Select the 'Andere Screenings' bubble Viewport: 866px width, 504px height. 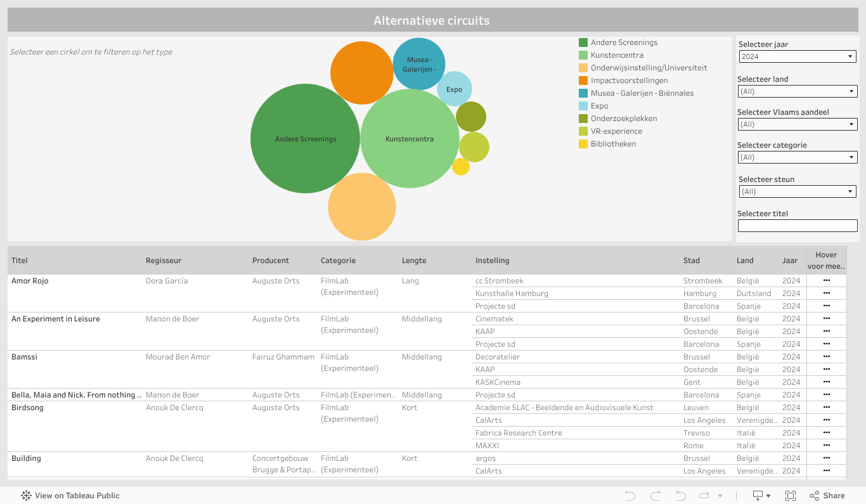[x=305, y=139]
